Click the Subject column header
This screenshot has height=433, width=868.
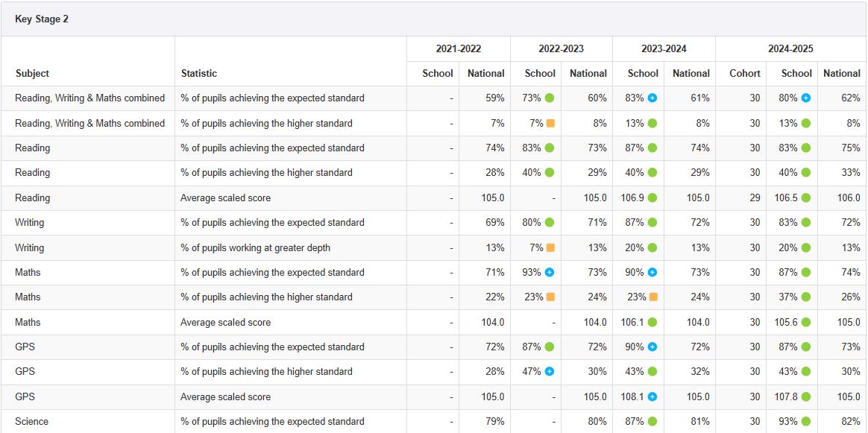click(x=32, y=73)
